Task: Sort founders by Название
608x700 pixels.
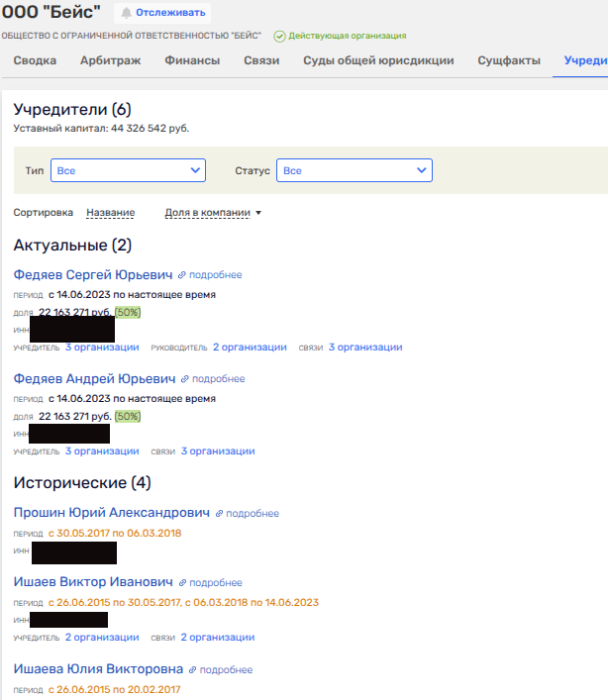Action: [110, 213]
